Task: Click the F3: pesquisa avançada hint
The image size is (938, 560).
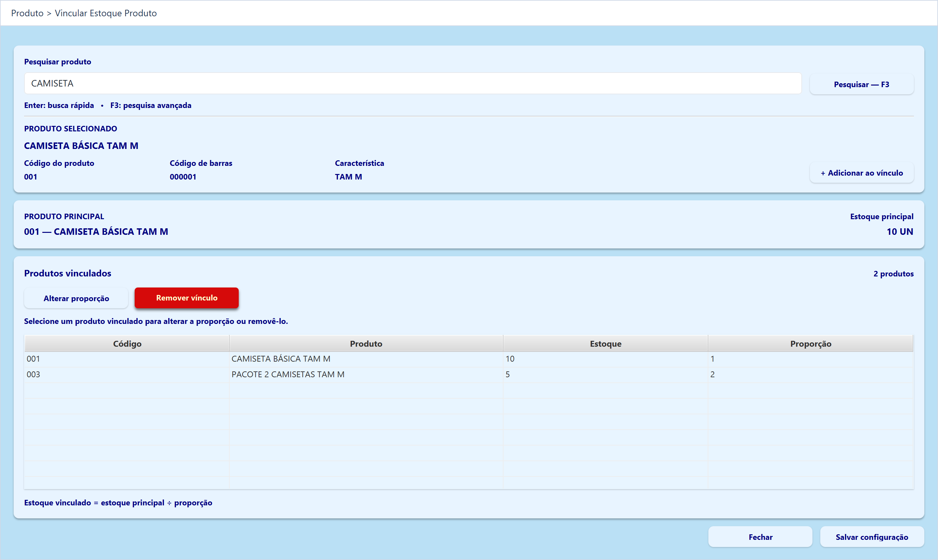Action: [x=151, y=105]
